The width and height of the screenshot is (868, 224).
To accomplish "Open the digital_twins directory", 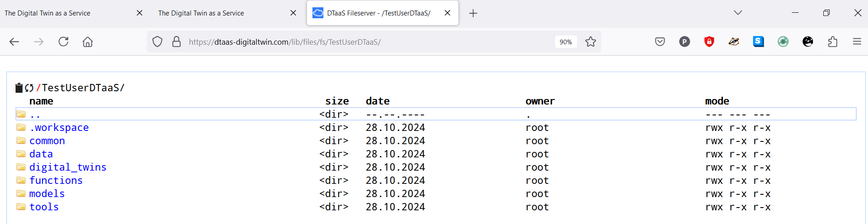I will [68, 167].
